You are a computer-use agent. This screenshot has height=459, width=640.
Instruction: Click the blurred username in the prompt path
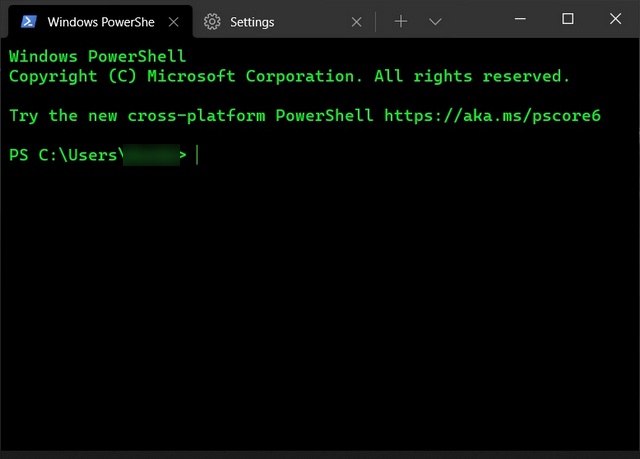(x=150, y=155)
